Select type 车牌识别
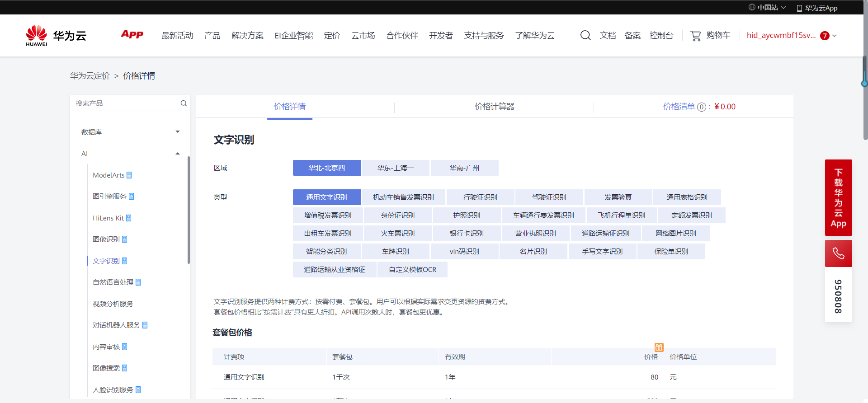The width and height of the screenshot is (868, 403). coord(396,251)
